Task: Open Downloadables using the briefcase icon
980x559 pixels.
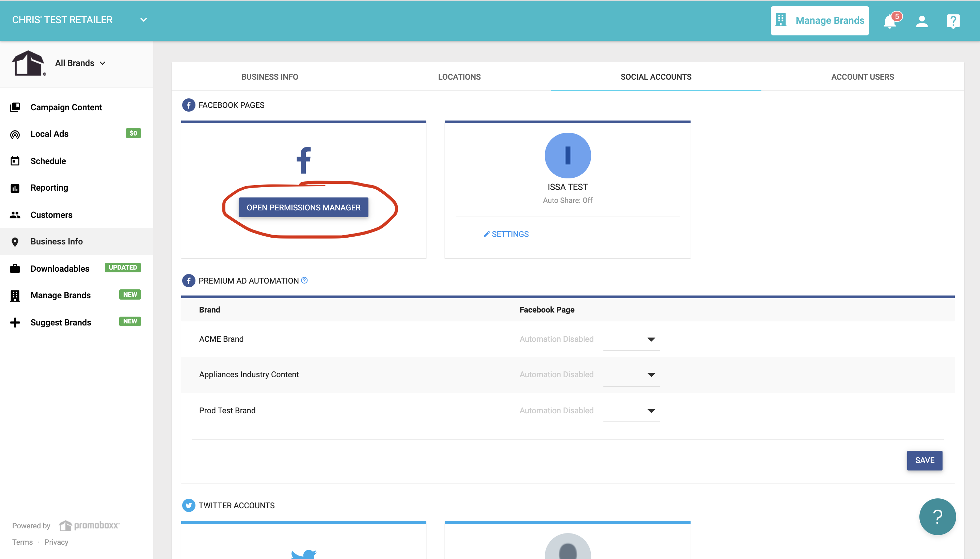Action: coord(15,268)
